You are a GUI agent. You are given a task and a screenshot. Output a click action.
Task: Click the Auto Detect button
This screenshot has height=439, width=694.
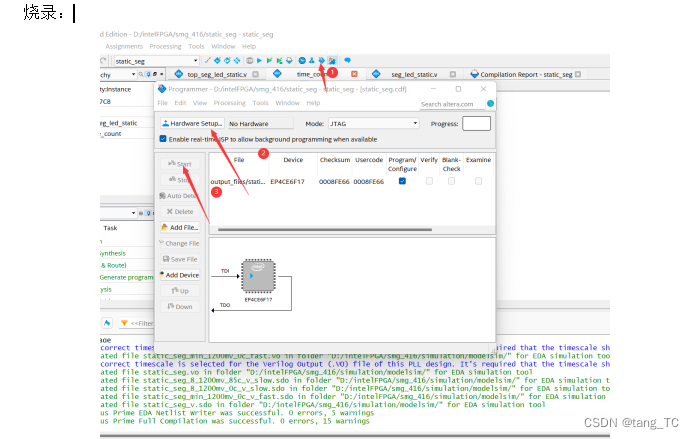point(180,196)
